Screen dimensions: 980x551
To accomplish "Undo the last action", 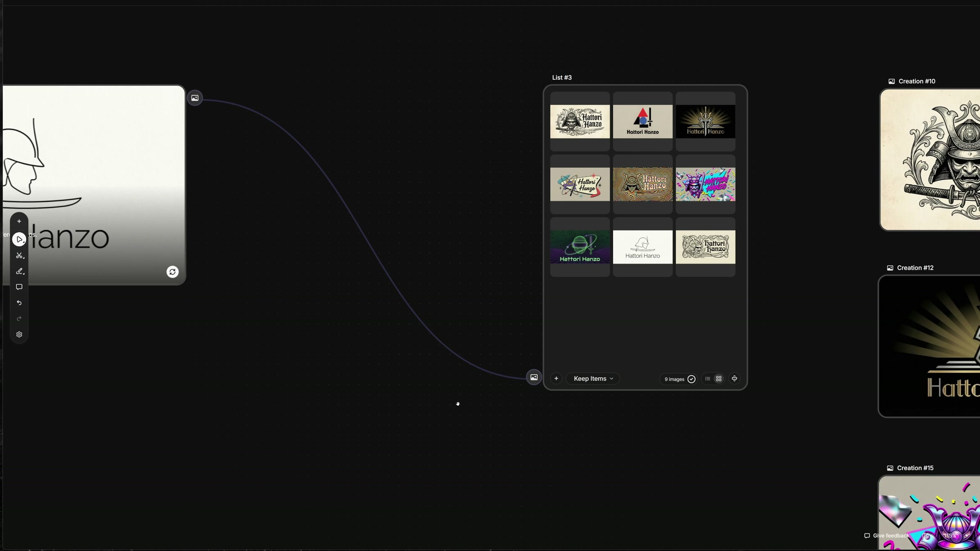I will coord(19,303).
